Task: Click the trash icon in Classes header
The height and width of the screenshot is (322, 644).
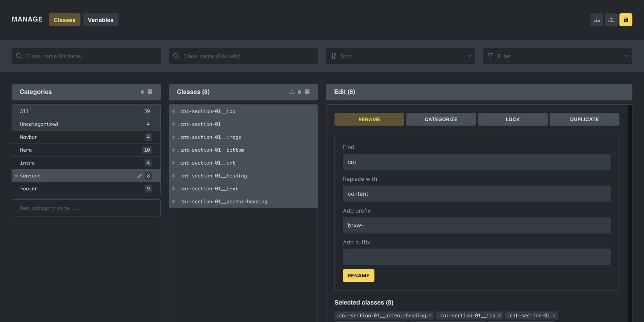Action: pyautogui.click(x=299, y=92)
